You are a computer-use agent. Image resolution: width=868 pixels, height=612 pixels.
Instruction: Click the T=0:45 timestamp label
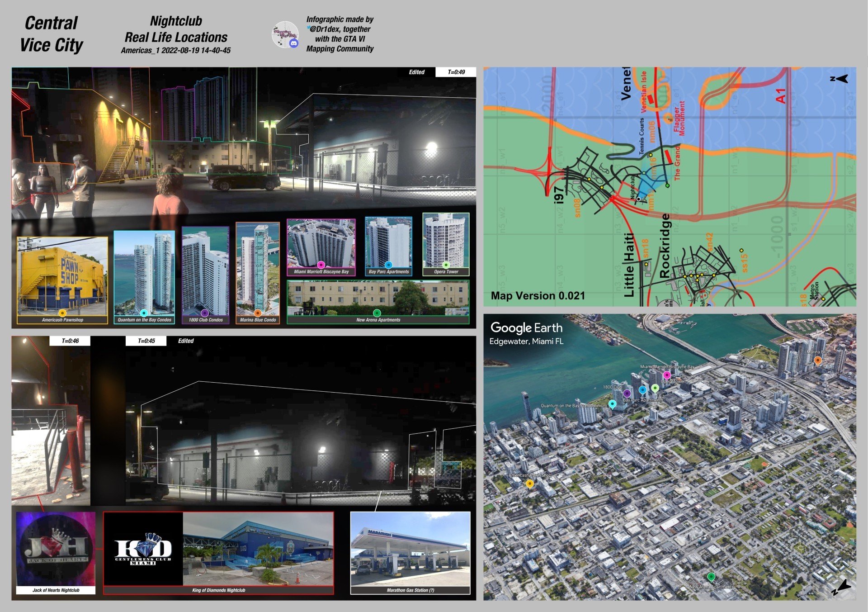146,341
